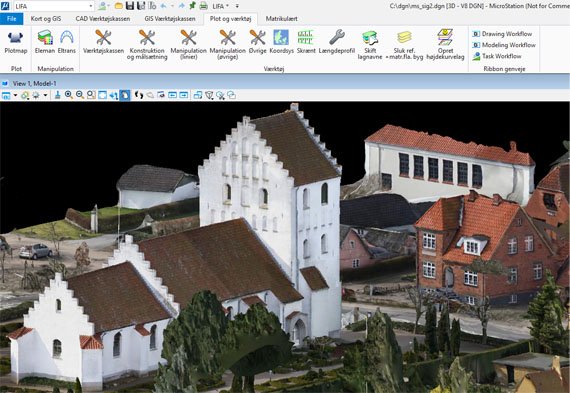The width and height of the screenshot is (570, 393).
Task: Expand the view attributes dropdown arrow
Action: pyautogui.click(x=15, y=95)
